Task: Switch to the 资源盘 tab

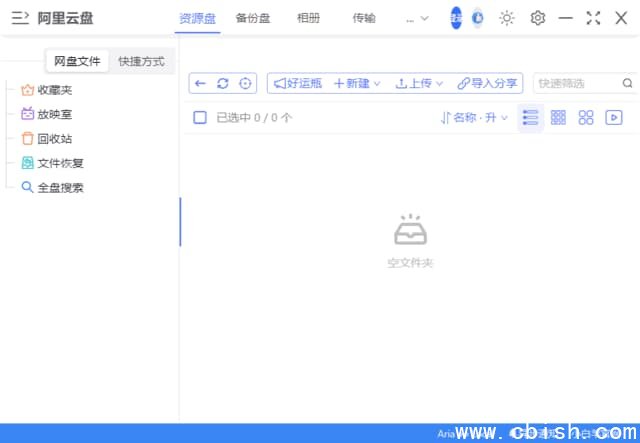Action: (198, 18)
